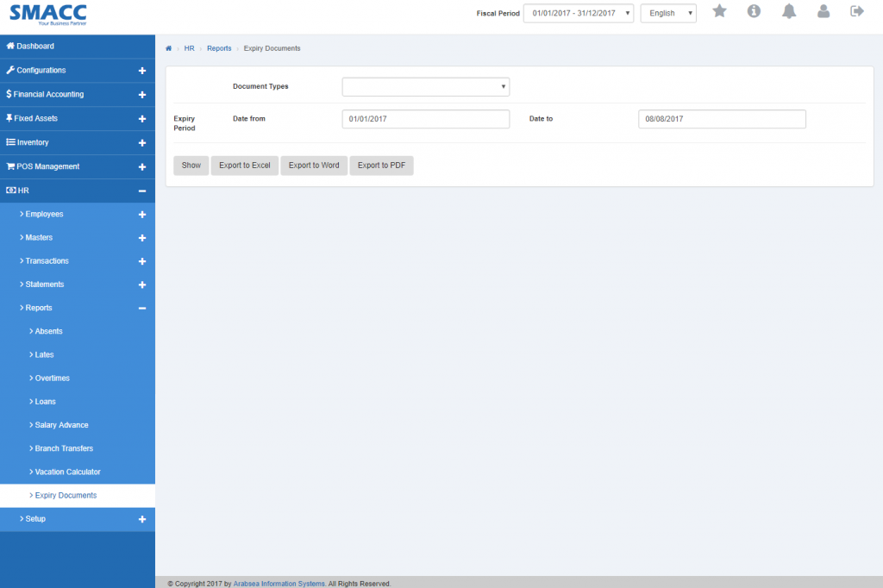Open the Document Types dropdown

click(x=425, y=86)
